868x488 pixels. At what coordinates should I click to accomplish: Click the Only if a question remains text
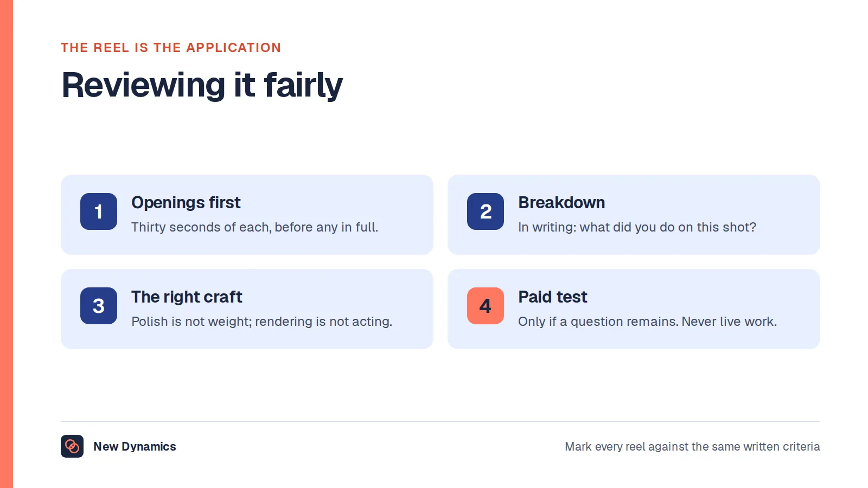point(598,322)
